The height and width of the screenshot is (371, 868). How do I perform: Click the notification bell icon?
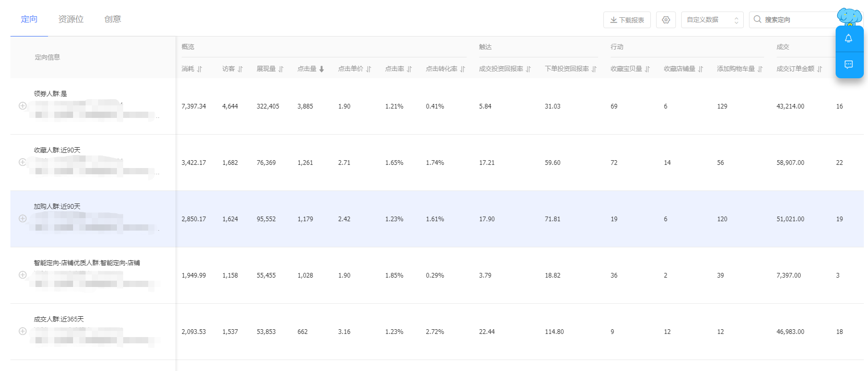pos(849,39)
